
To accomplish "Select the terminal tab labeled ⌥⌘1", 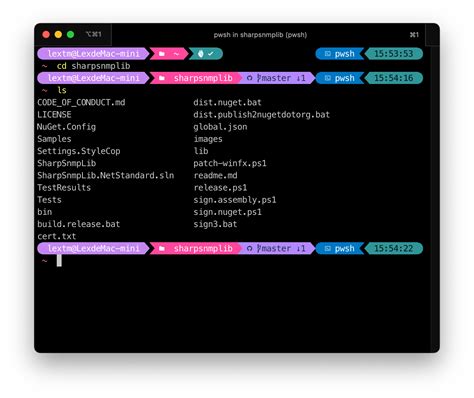I will point(93,34).
